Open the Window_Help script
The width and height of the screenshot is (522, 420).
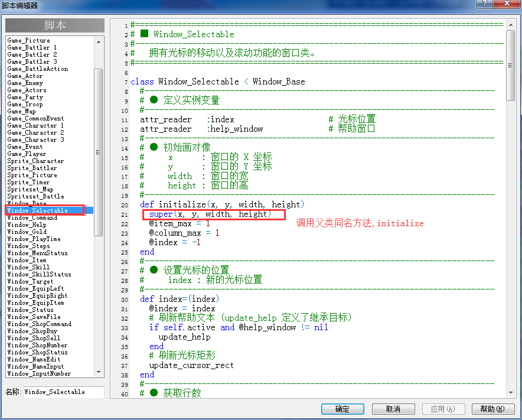(x=27, y=225)
